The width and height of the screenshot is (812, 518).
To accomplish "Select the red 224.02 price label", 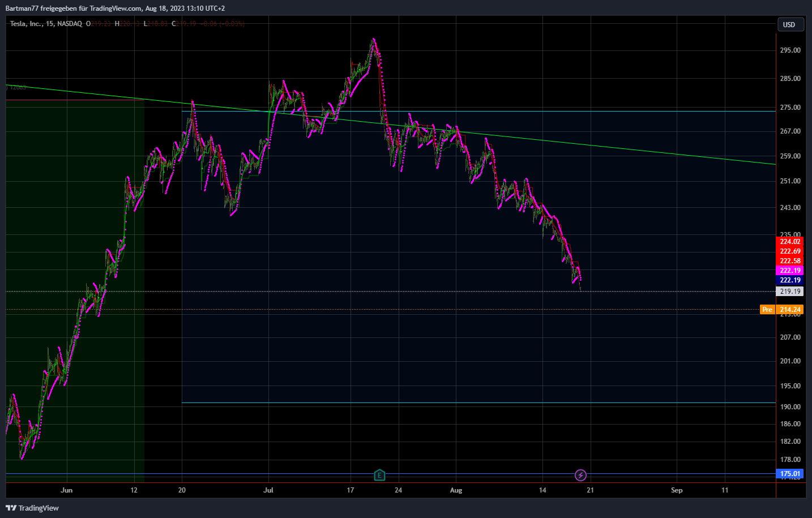I will pos(790,242).
